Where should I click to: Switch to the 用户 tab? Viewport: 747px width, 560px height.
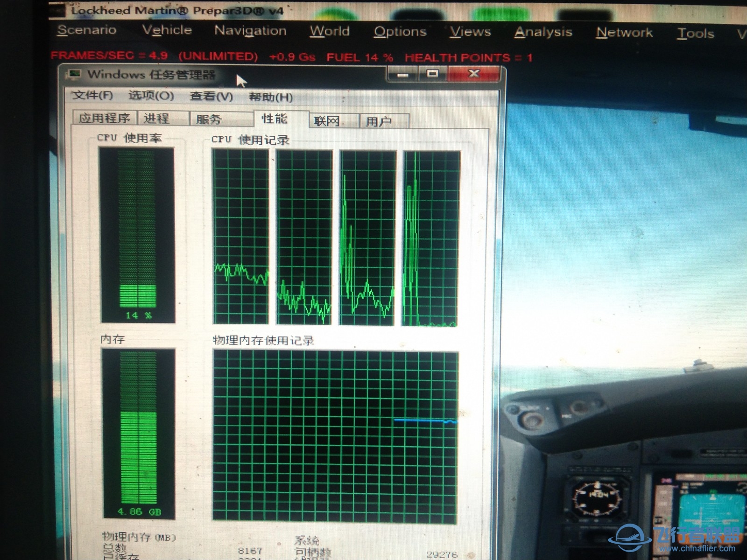coord(384,122)
